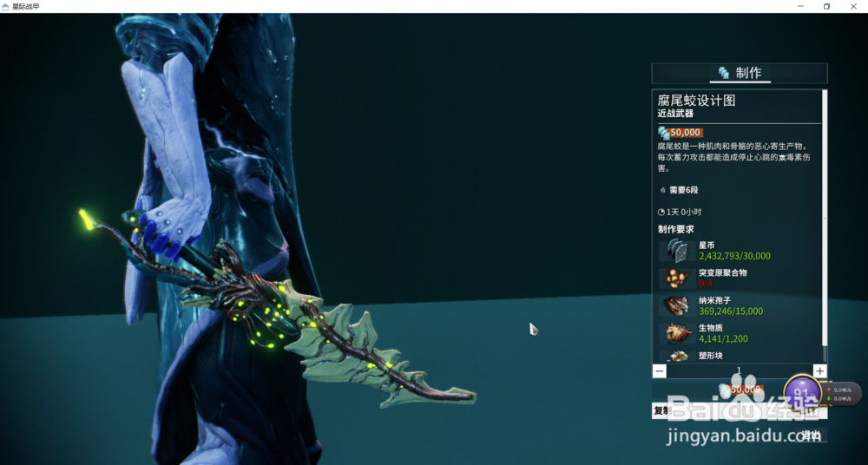Increase quantity with the plus button
Image resolution: width=868 pixels, height=465 pixels.
click(x=820, y=371)
